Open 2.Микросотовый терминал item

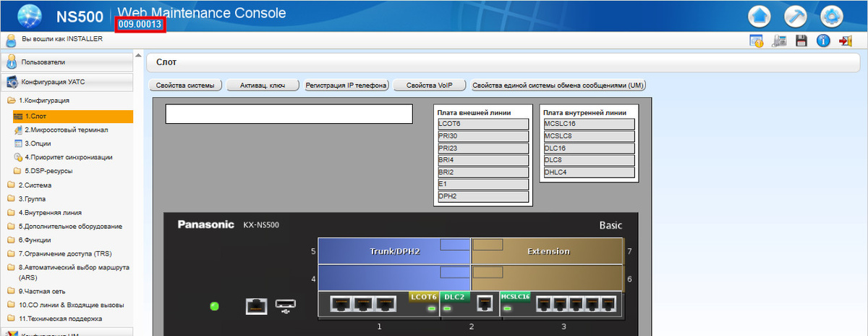[x=67, y=130]
